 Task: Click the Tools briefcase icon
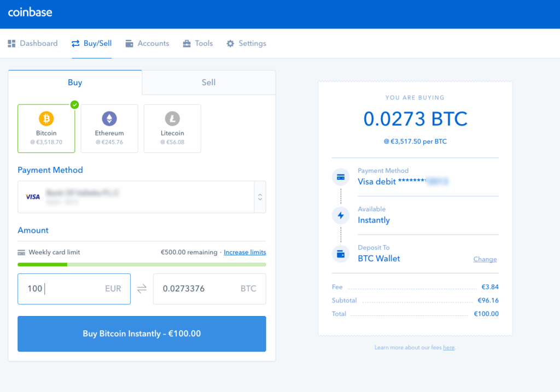[187, 44]
